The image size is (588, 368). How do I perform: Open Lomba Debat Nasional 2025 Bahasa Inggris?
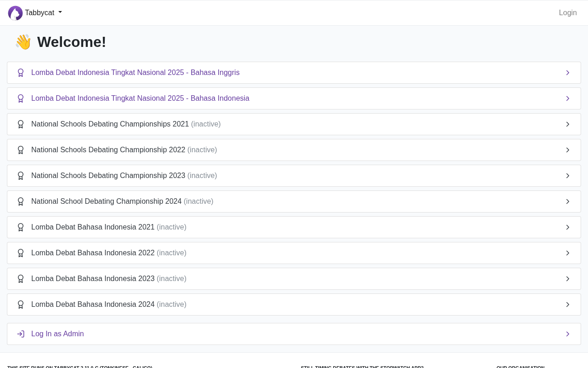coord(294,73)
